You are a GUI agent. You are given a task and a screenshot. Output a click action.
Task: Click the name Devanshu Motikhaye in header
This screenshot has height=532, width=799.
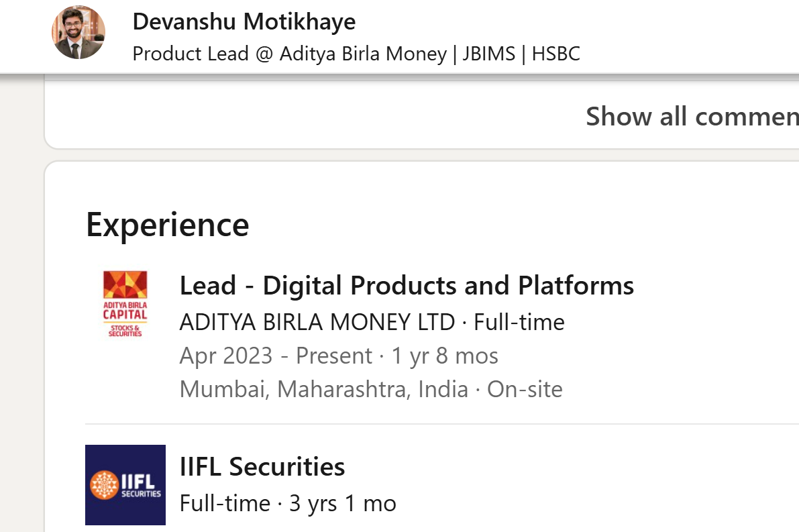click(x=244, y=21)
